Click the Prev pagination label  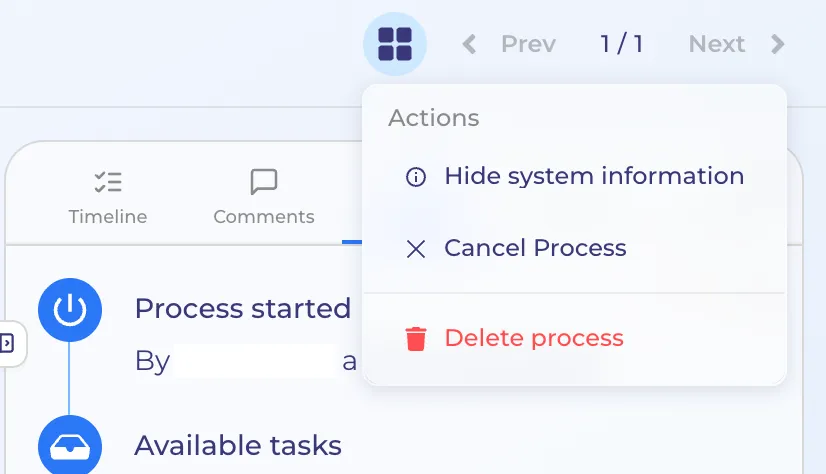(x=528, y=44)
